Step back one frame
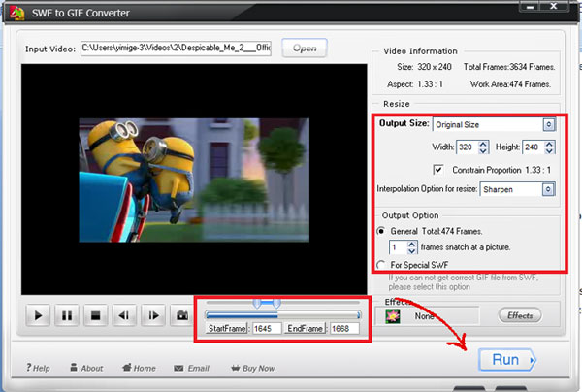The height and width of the screenshot is (392, 582). tap(124, 315)
